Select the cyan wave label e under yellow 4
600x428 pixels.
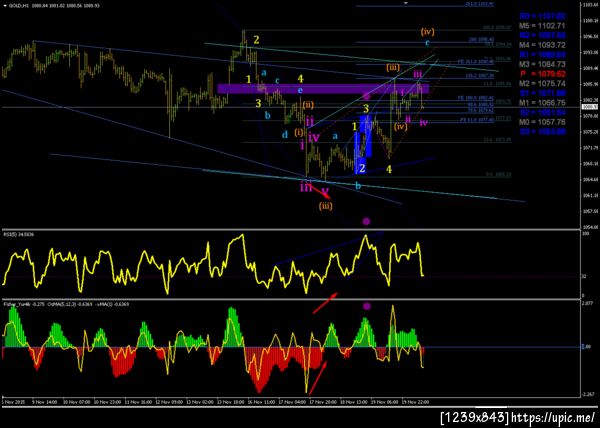click(x=300, y=90)
